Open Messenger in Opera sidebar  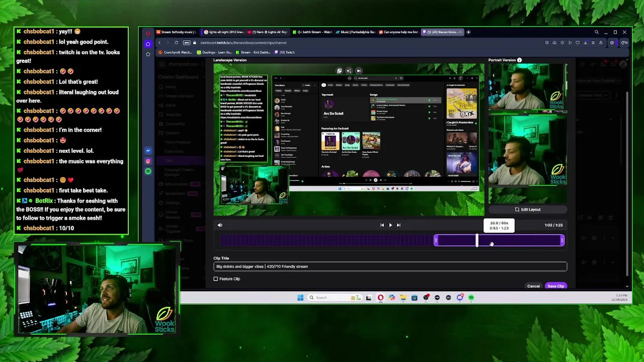pos(148,150)
